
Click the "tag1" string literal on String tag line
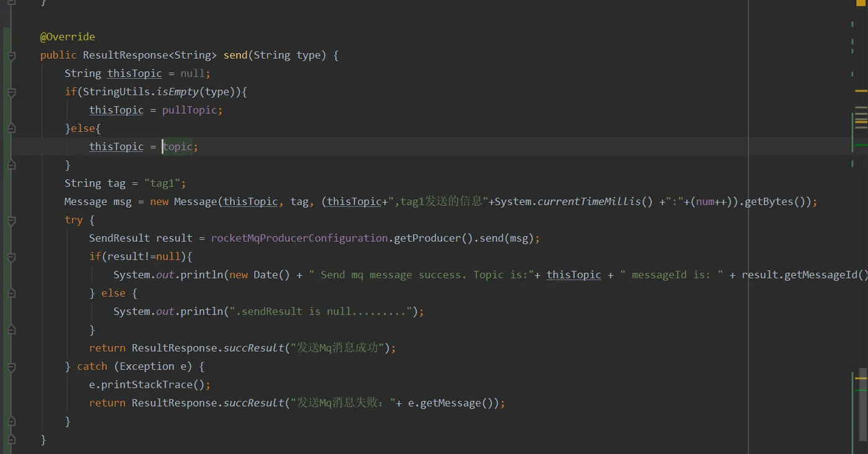coord(162,183)
